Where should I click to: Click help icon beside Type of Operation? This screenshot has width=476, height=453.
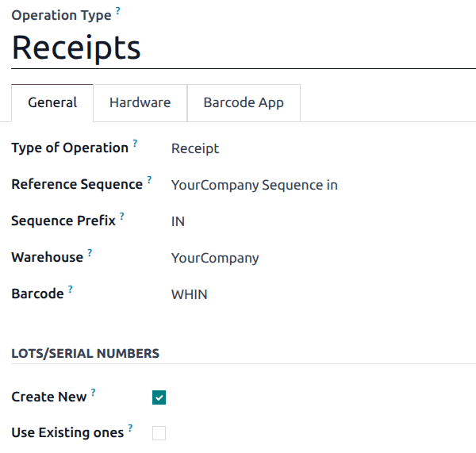(135, 144)
